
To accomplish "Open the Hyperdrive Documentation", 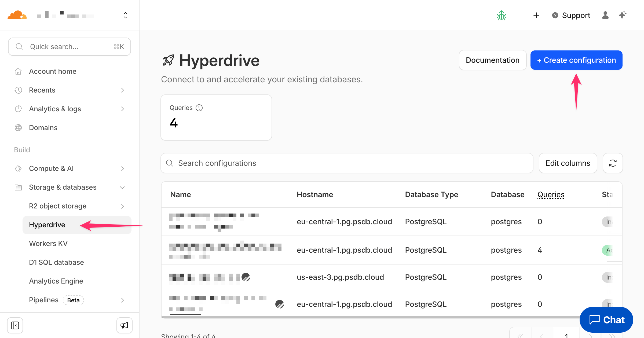I will pos(492,60).
